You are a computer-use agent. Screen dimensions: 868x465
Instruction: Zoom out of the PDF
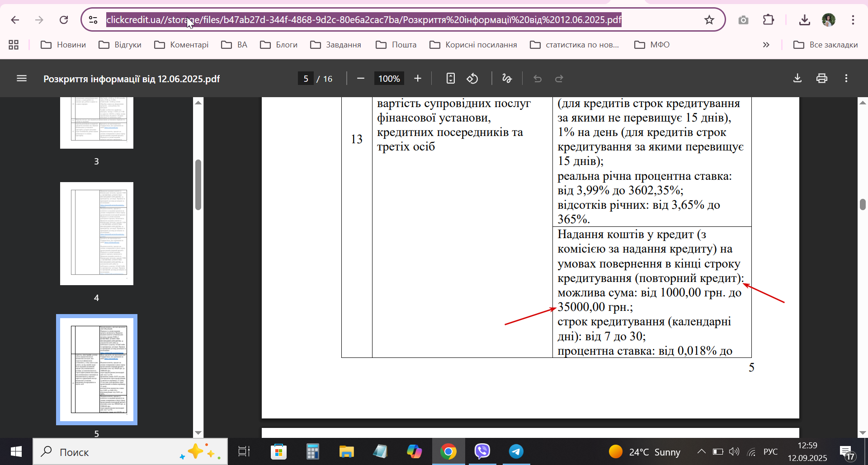pyautogui.click(x=360, y=79)
